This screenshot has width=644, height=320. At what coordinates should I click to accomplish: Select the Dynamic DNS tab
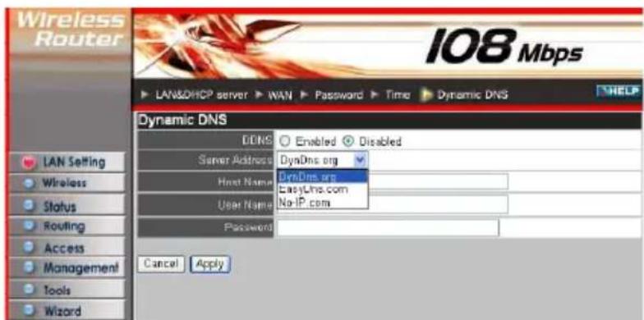472,95
